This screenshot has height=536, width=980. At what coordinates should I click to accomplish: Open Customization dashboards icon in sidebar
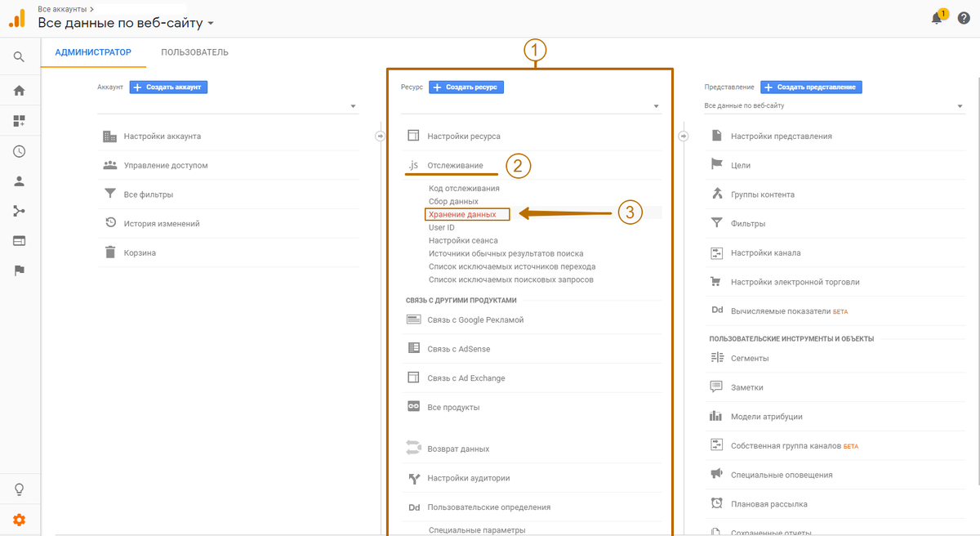tap(19, 121)
